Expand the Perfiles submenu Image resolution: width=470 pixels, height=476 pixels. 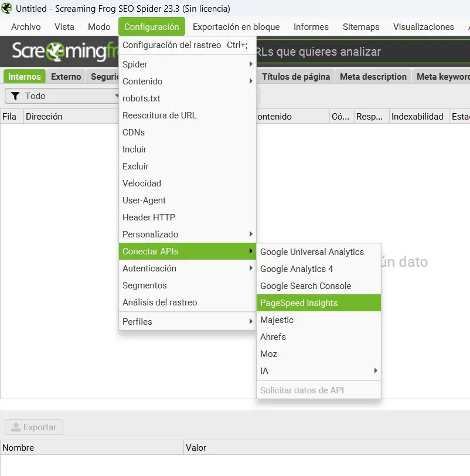tap(188, 321)
